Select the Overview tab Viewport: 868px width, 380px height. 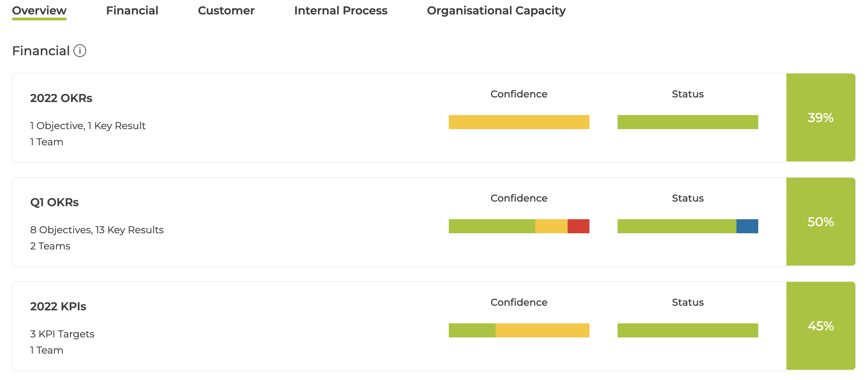[39, 11]
